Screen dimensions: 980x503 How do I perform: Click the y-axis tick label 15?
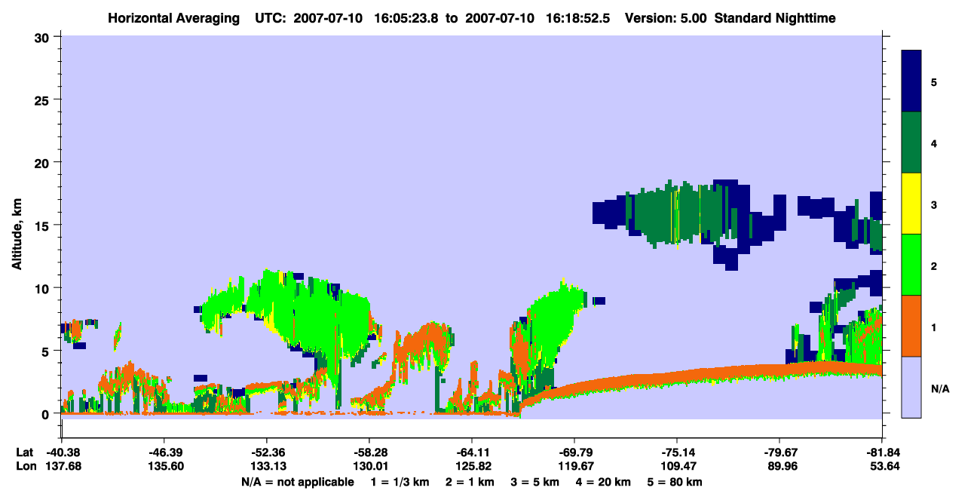(x=43, y=225)
